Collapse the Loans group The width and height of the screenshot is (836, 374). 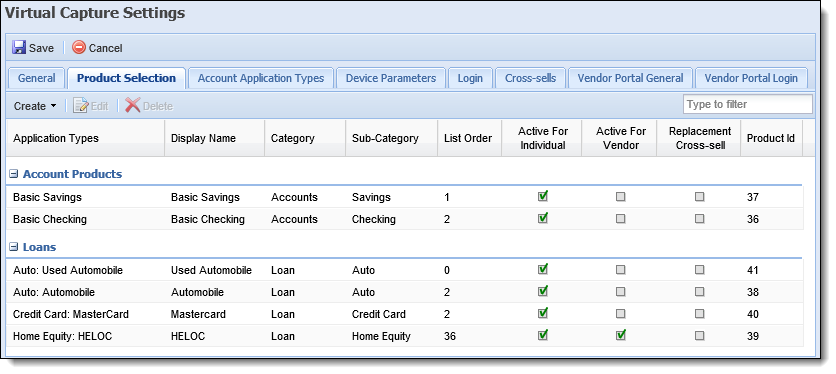coord(14,247)
